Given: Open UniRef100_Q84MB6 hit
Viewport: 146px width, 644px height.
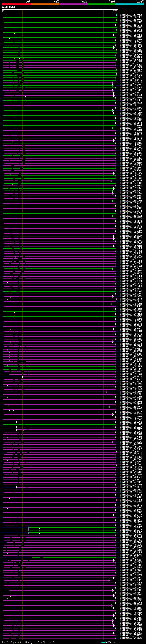Looking at the screenshot, I should click(131, 533).
